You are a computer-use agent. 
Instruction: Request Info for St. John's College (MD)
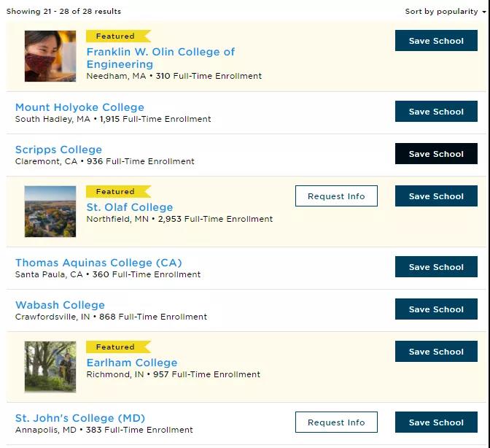336,422
